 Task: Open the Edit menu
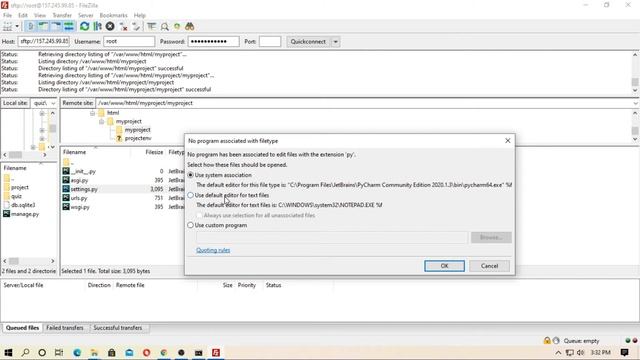pos(23,15)
